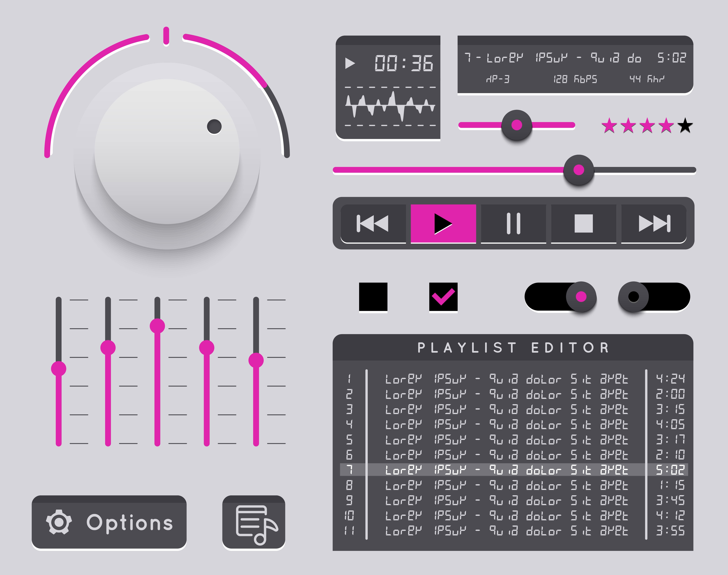Click the large round volume knob
The image size is (728, 575).
(x=167, y=151)
